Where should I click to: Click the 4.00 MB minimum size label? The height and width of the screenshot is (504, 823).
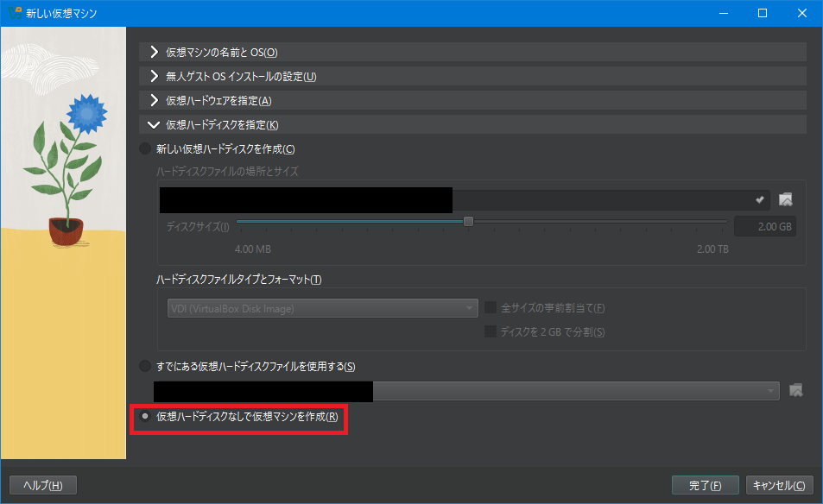252,249
